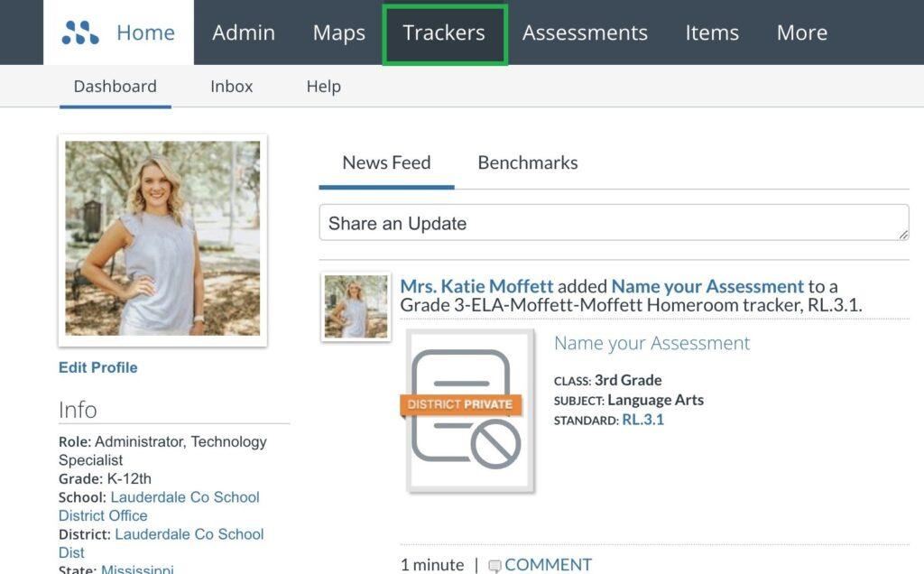Click the large profile photo in the sidebar
Screen dimensions: 924x574
[x=162, y=237]
